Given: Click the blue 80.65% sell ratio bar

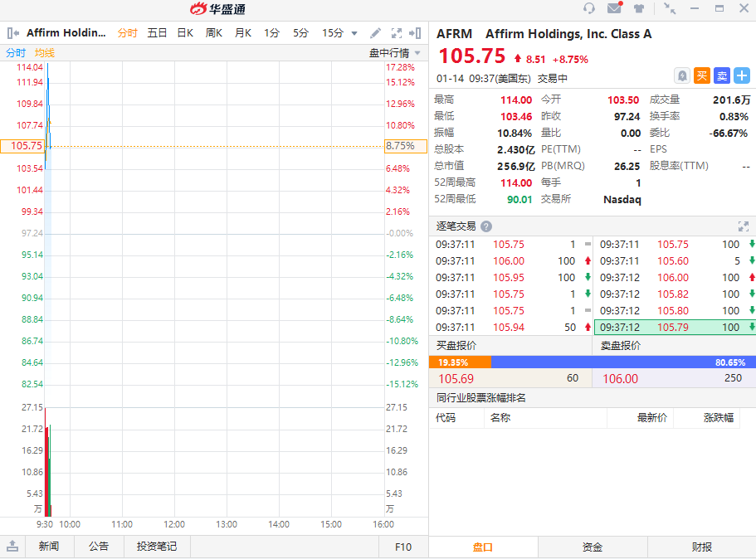Looking at the screenshot, I should tap(623, 362).
